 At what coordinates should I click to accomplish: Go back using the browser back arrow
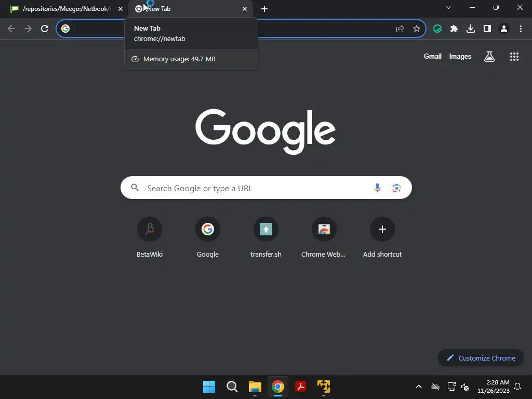[11, 29]
